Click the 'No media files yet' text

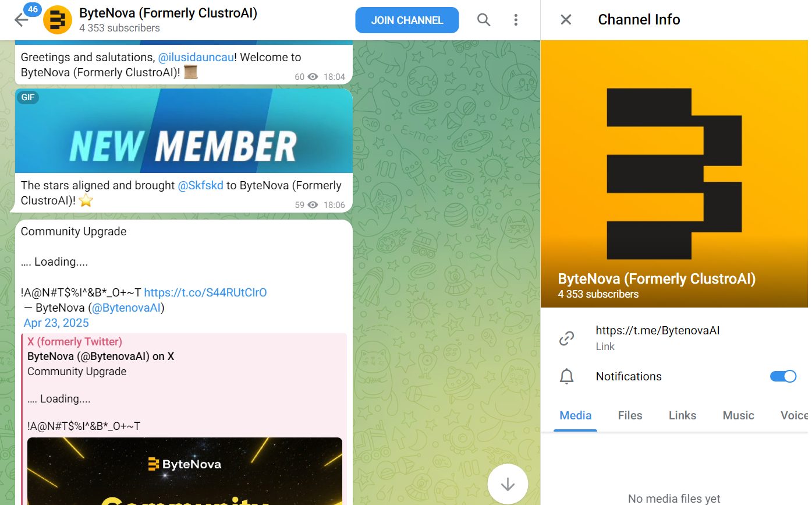coord(674,499)
